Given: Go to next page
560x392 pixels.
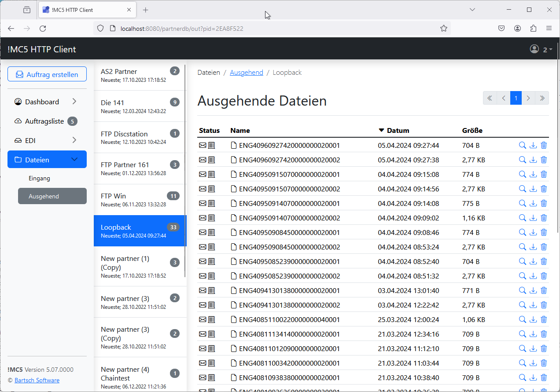Looking at the screenshot, I should pyautogui.click(x=528, y=98).
